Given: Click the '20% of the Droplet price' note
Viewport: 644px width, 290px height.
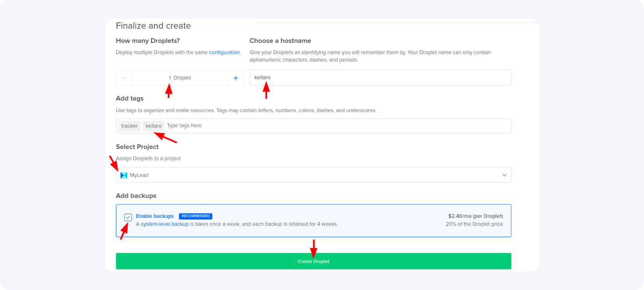Looking at the screenshot, I should [474, 224].
